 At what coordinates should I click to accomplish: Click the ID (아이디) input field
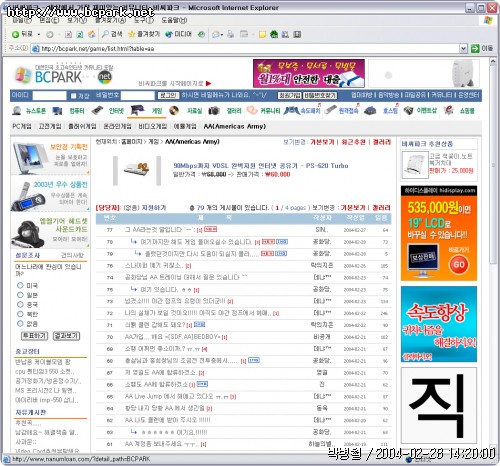[49, 96]
